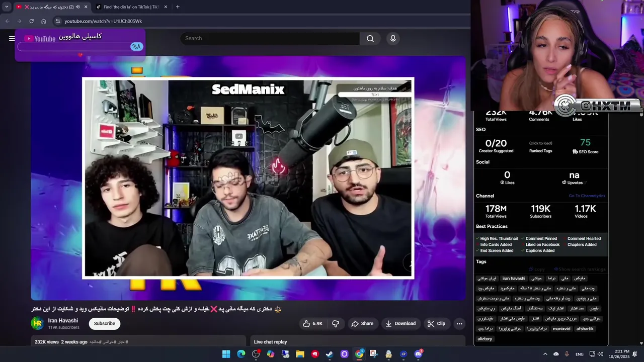Open the tab search dropdown arrow
Image resolution: width=644 pixels, height=362 pixels.
coord(7,7)
